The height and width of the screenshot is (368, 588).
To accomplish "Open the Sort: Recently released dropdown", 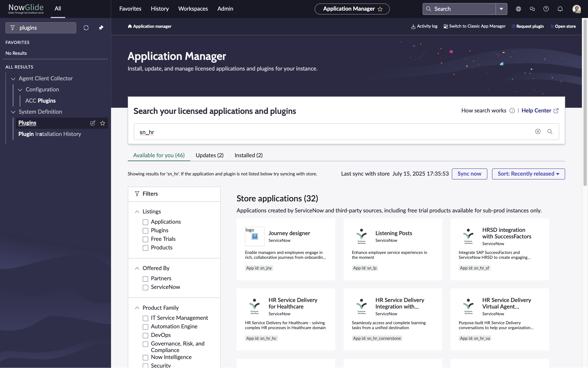I will [528, 174].
